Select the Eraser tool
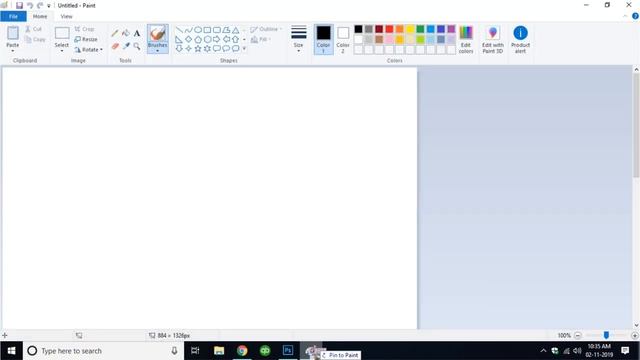This screenshot has width=640, height=360. click(x=115, y=46)
